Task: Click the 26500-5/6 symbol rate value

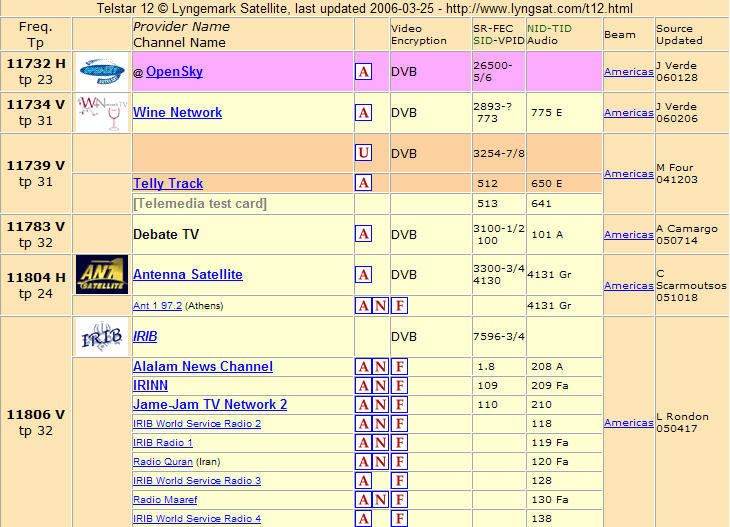Action: tap(493, 72)
